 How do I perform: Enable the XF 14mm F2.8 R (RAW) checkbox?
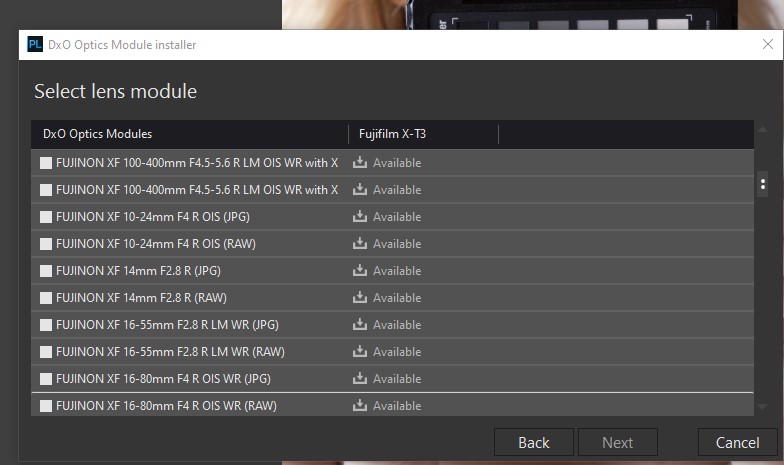pos(46,298)
